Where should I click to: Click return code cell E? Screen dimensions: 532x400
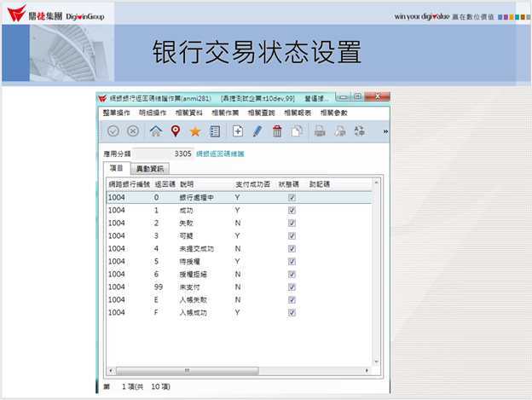pos(156,300)
